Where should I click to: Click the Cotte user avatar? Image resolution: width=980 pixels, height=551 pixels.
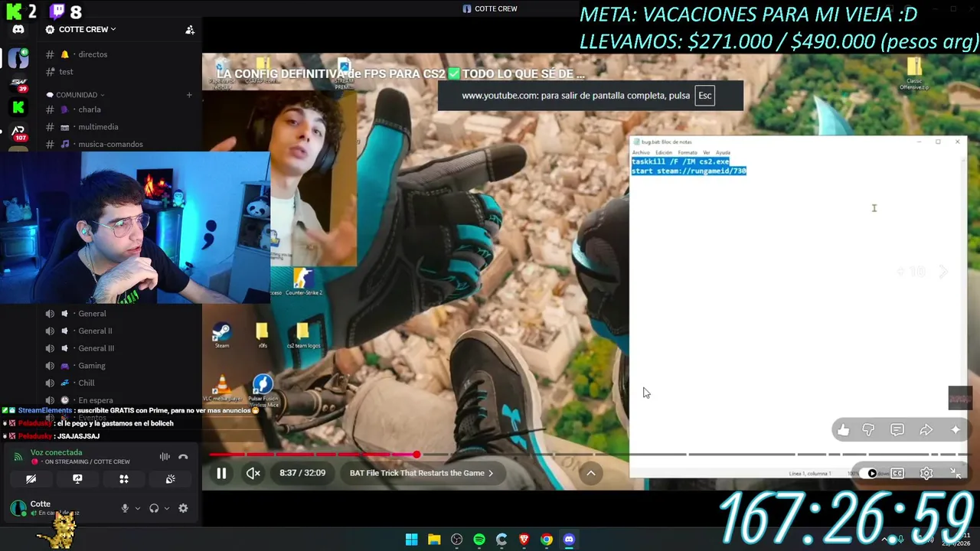pos(18,508)
